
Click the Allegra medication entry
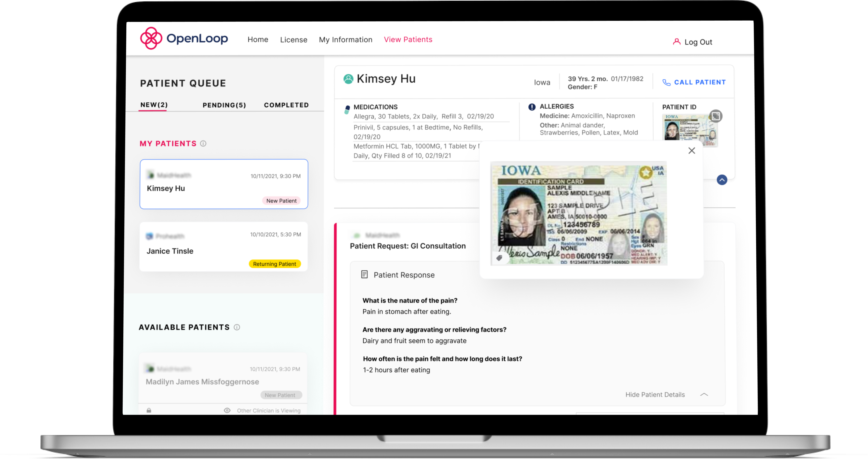(423, 116)
